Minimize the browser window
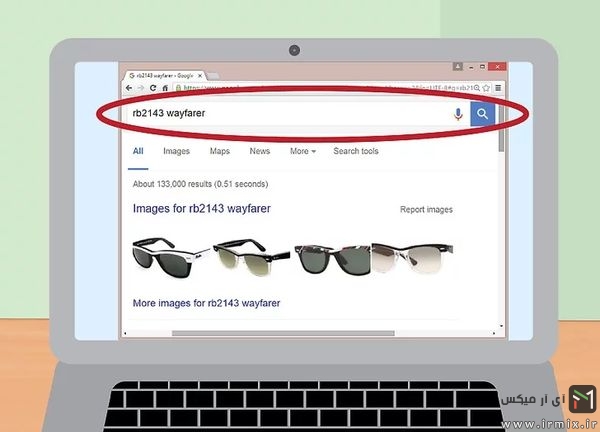600x432 pixels. [x=471, y=67]
